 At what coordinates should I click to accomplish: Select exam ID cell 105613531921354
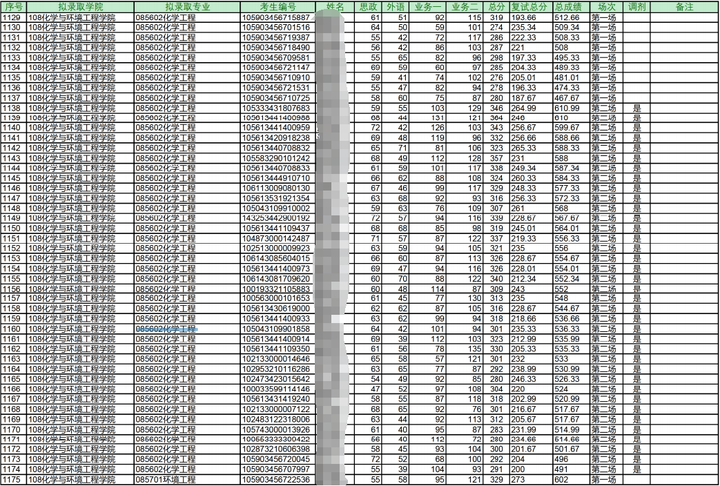(278, 198)
